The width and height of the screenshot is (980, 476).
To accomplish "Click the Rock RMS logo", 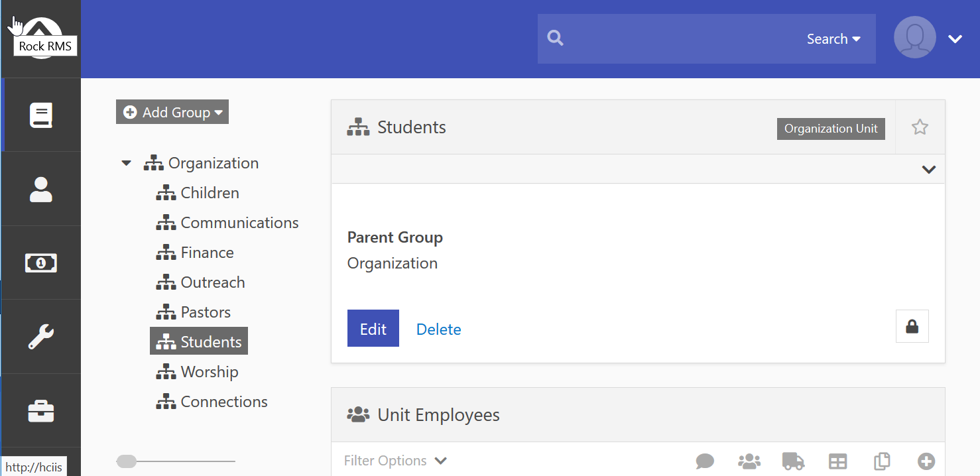I will point(41,38).
